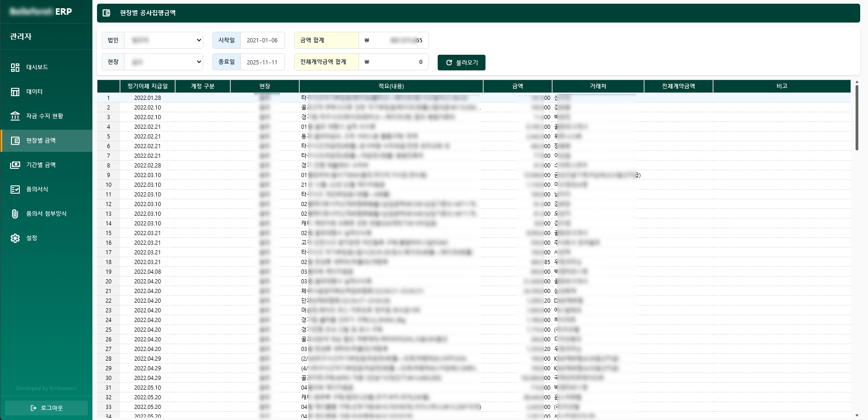
Task: Click the 설정 gear icon
Action: tap(15, 238)
